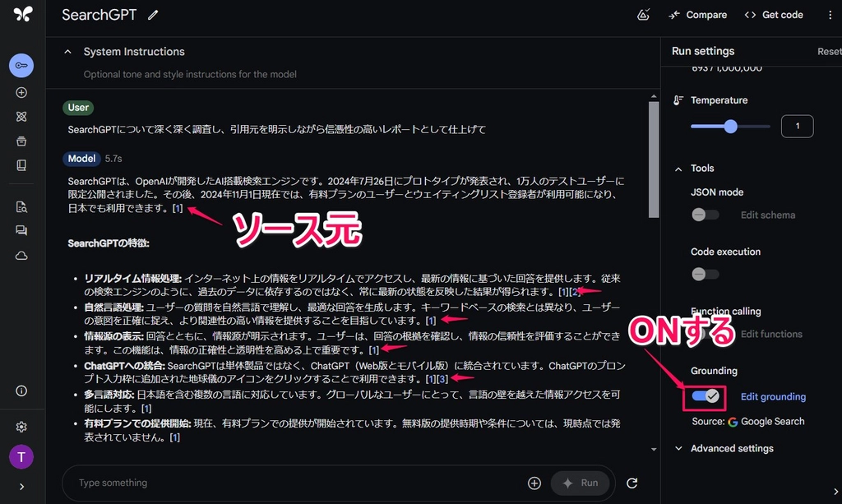Disable the Grounding toggle
Viewport: 842px width, 504px height.
705,396
